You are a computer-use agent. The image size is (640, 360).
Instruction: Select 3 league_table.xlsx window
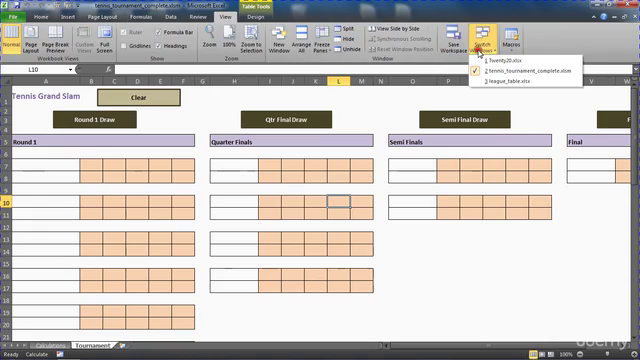point(526,81)
